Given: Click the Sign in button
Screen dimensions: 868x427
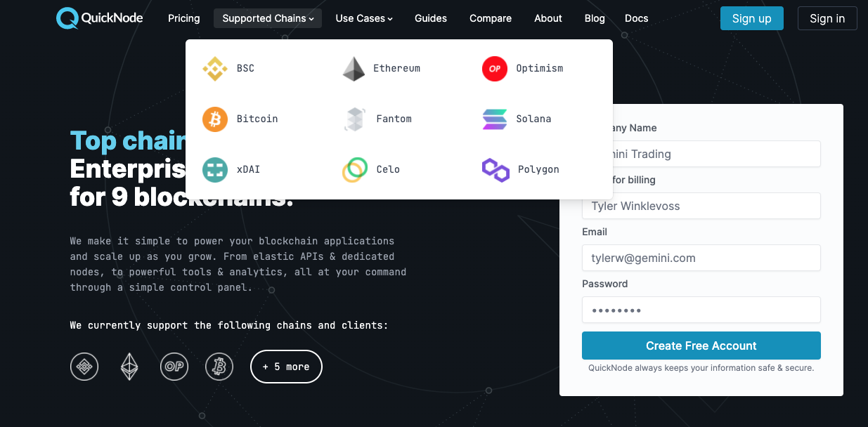Looking at the screenshot, I should pos(827,18).
